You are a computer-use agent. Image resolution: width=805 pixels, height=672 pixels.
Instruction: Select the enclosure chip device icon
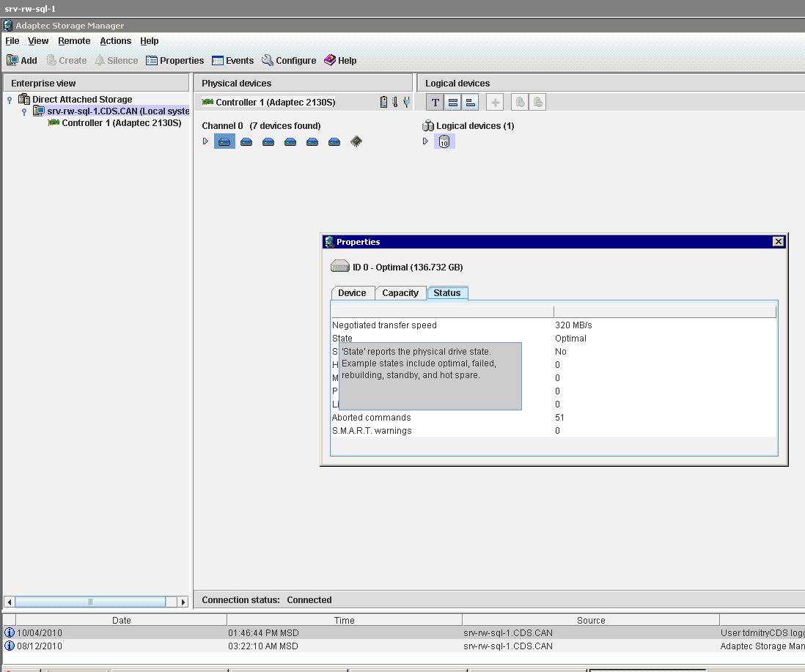[356, 141]
